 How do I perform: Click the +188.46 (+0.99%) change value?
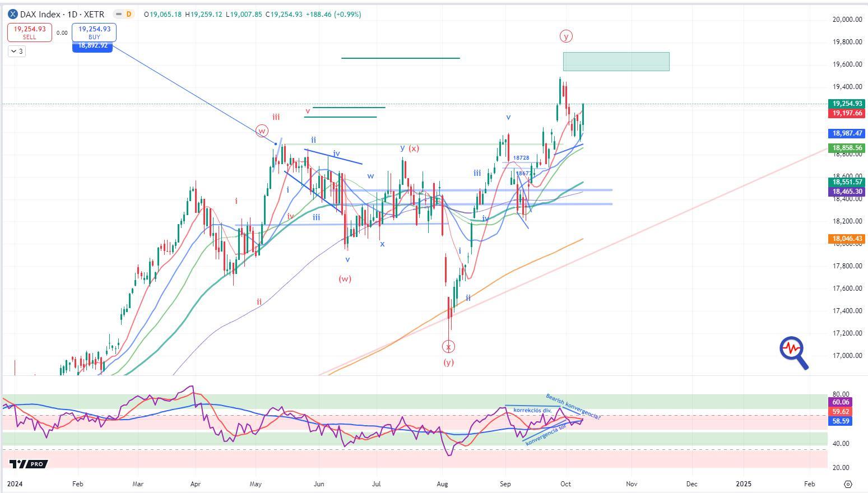[x=333, y=15]
